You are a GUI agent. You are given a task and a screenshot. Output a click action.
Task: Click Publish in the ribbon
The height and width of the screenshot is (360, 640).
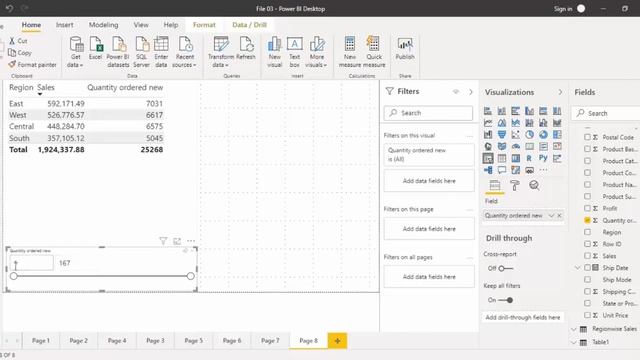[x=405, y=48]
